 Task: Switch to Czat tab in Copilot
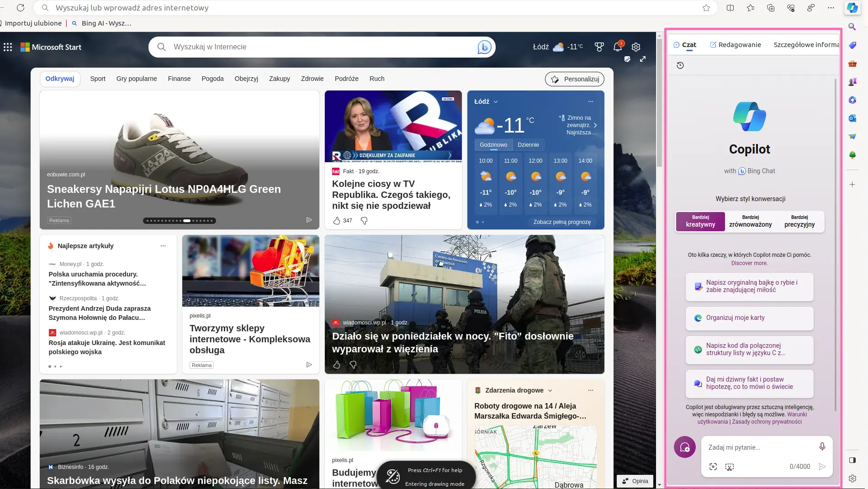684,45
